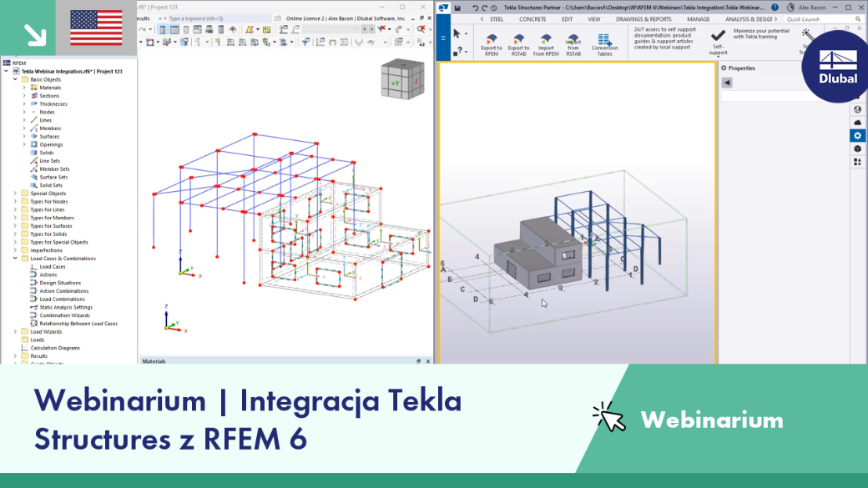This screenshot has height=488, width=868.
Task: Select Static Analysis Settings tree item
Action: pos(66,307)
